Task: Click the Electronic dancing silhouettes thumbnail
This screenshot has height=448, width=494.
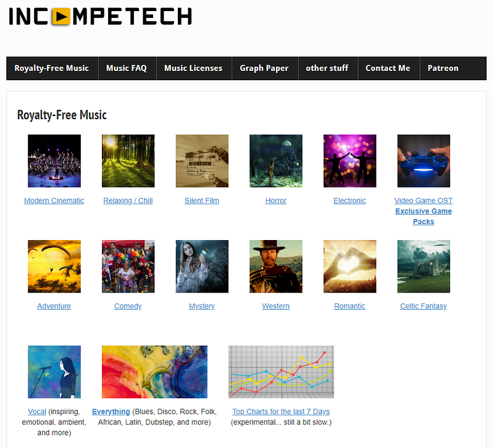Action: point(350,161)
